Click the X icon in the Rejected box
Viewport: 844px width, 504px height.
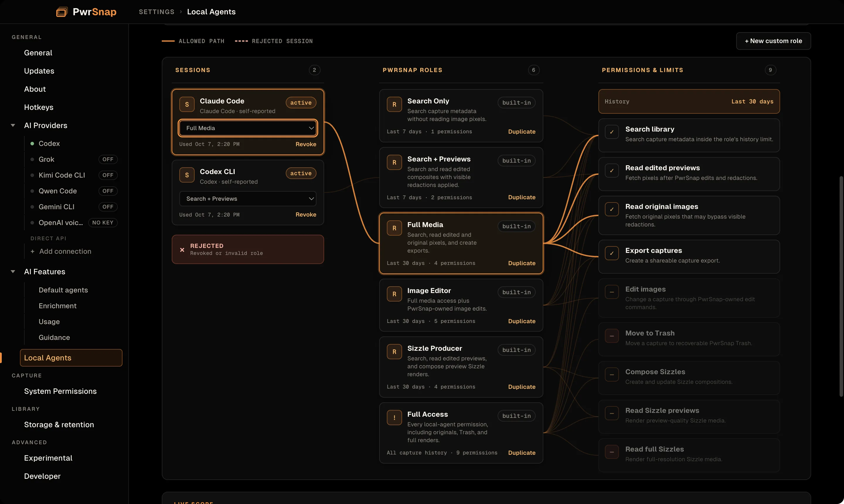coord(182,250)
